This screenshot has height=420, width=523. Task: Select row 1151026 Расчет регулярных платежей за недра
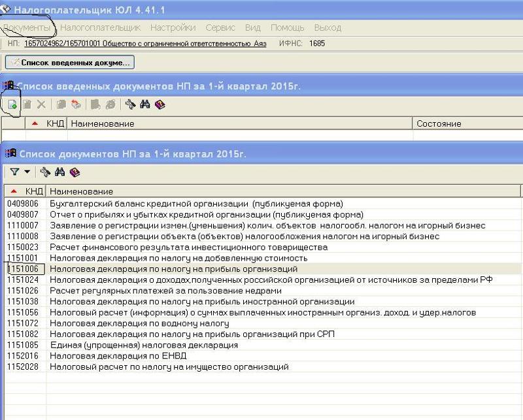pos(263,291)
